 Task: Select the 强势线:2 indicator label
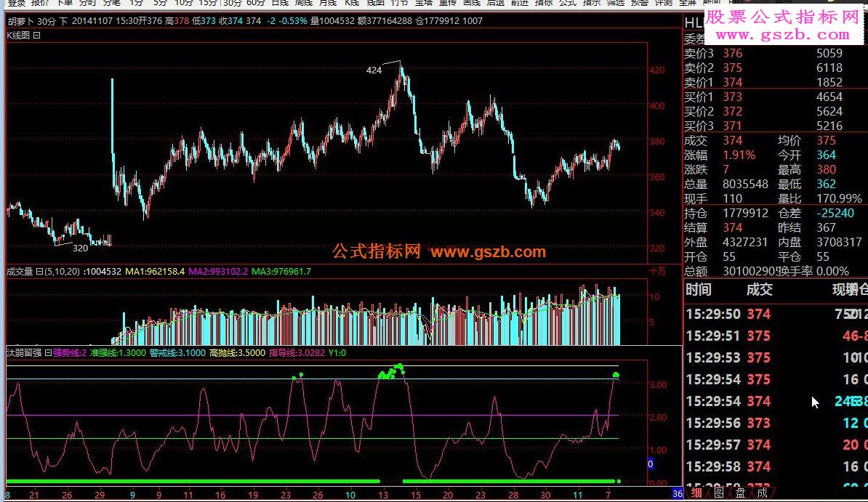70,353
